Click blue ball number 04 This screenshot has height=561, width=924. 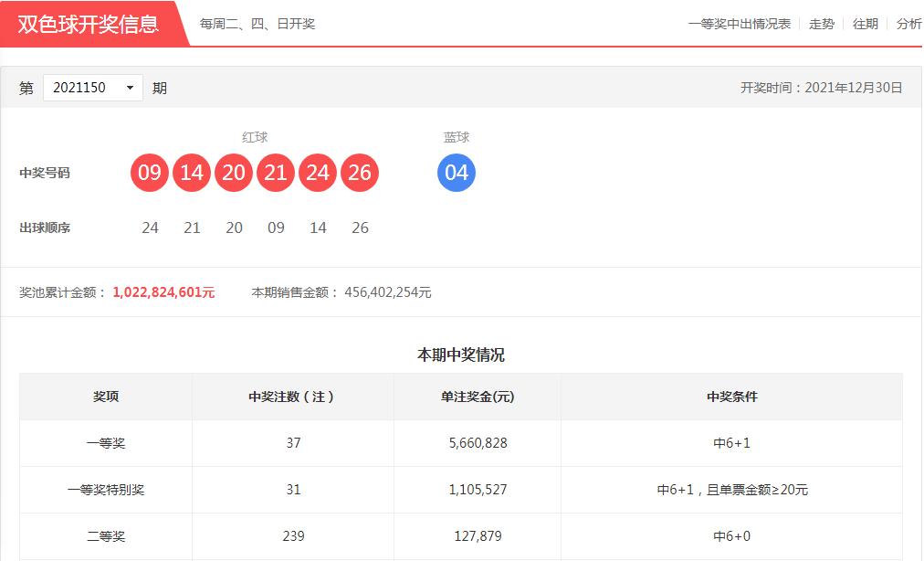point(457,173)
